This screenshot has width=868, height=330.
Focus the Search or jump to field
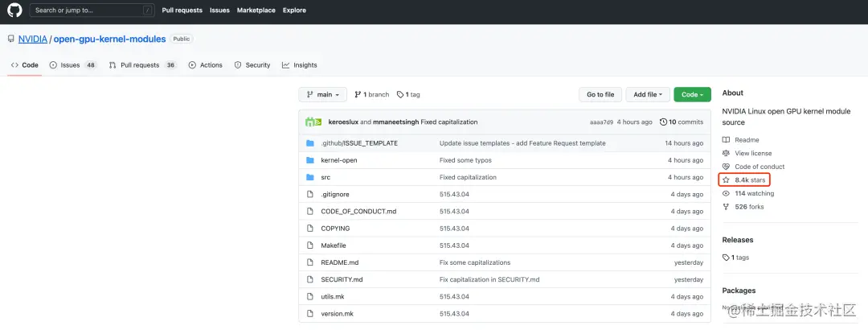click(x=92, y=10)
